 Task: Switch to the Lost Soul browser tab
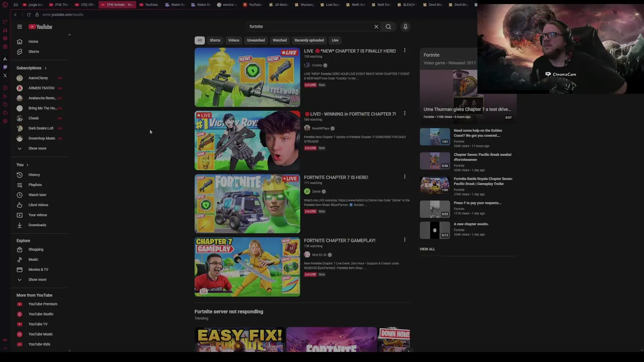pos(330,5)
